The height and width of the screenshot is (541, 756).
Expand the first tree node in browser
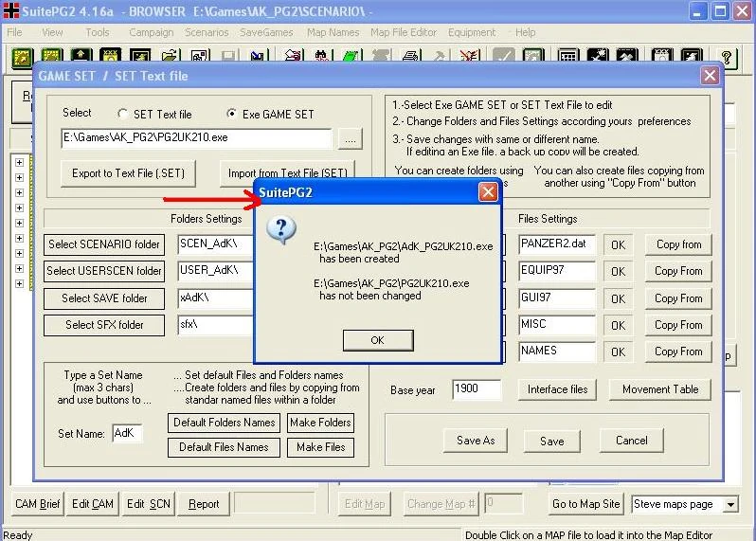pos(19,163)
